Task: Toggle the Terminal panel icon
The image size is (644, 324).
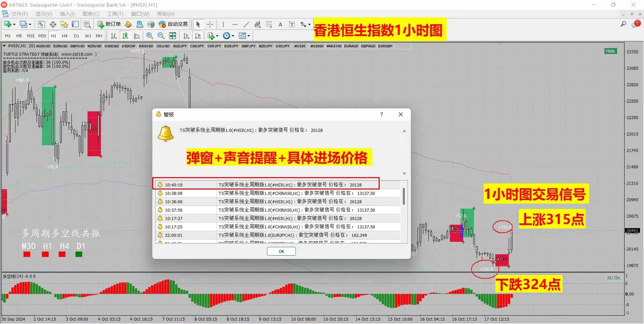Action: [75, 24]
